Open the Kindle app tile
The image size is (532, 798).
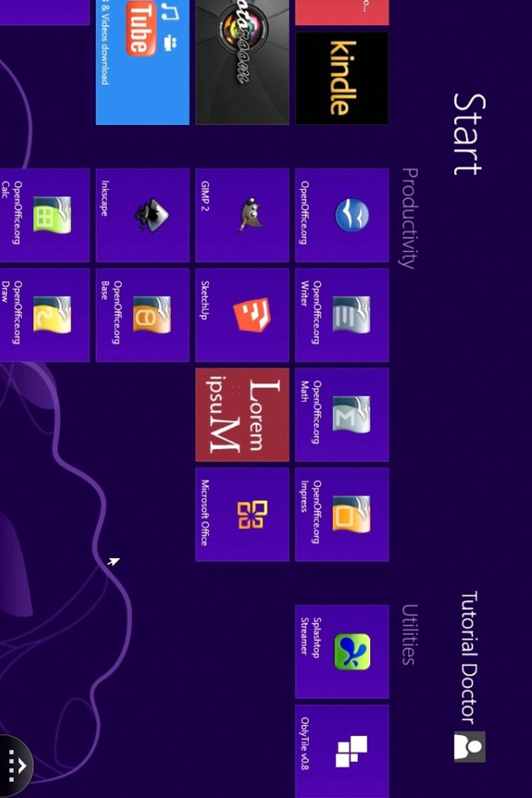click(341, 78)
